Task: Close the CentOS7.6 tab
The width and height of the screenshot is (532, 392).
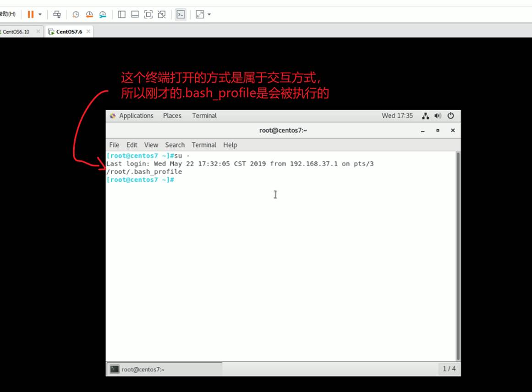Action: 88,32
